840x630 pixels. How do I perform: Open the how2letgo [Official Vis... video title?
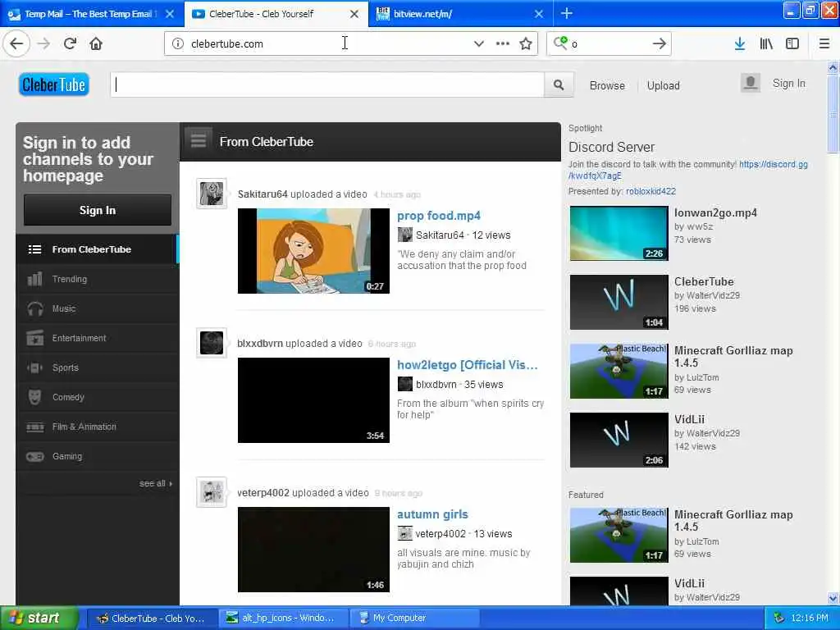coord(467,365)
